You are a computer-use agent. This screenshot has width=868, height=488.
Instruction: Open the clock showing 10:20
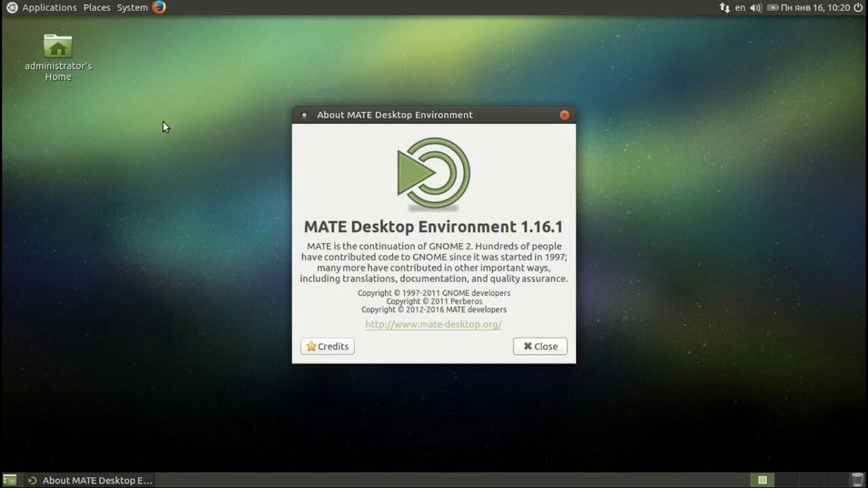click(x=815, y=7)
